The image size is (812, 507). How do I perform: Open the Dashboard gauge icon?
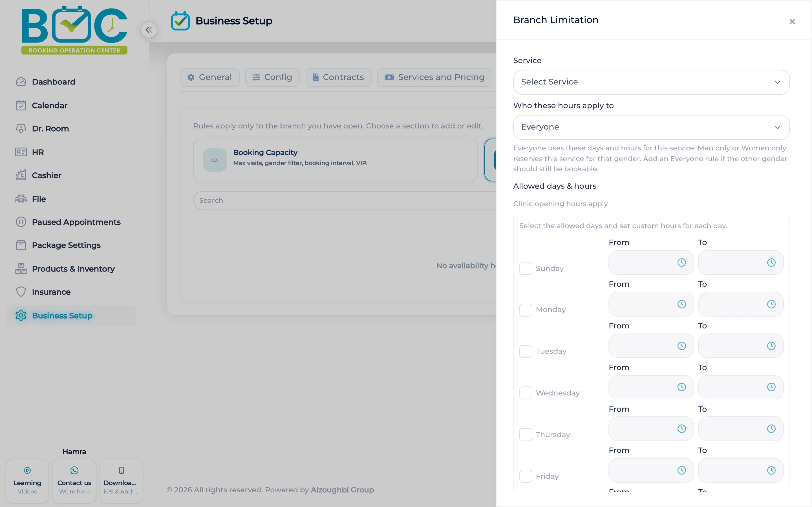click(x=21, y=82)
